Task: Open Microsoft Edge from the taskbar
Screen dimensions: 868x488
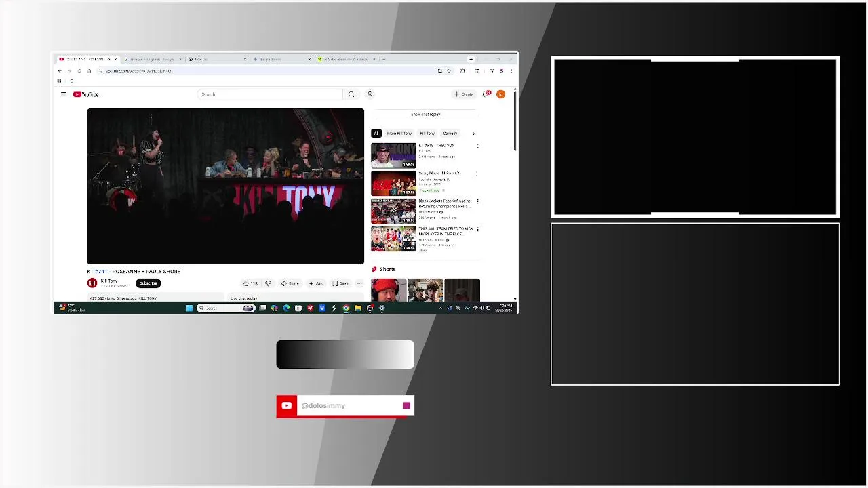Action: click(x=286, y=308)
